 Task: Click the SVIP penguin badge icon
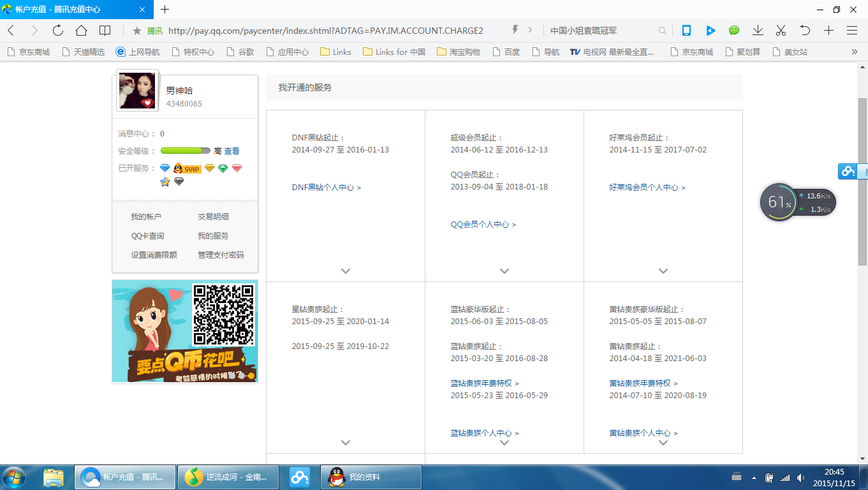coord(188,168)
